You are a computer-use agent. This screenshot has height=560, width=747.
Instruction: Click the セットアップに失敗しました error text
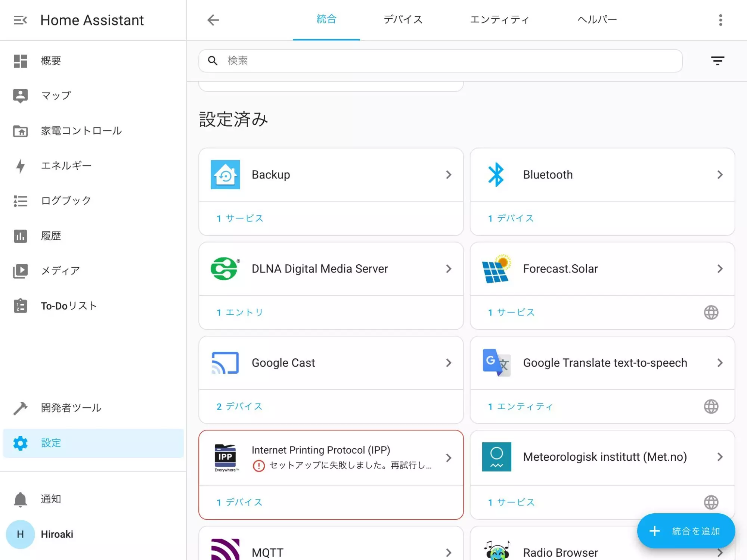point(350,466)
